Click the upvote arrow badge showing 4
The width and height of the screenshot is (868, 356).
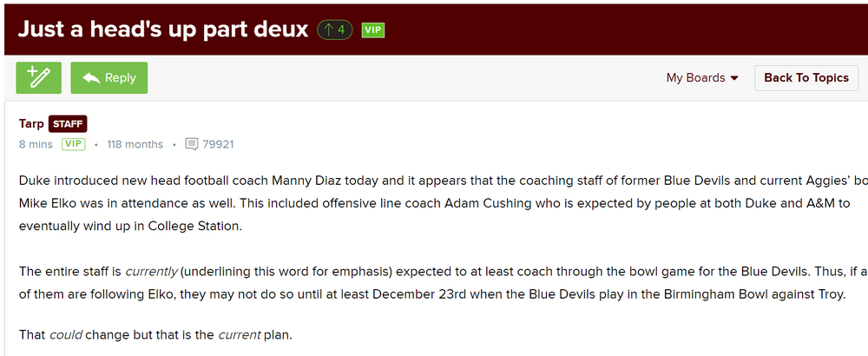334,30
